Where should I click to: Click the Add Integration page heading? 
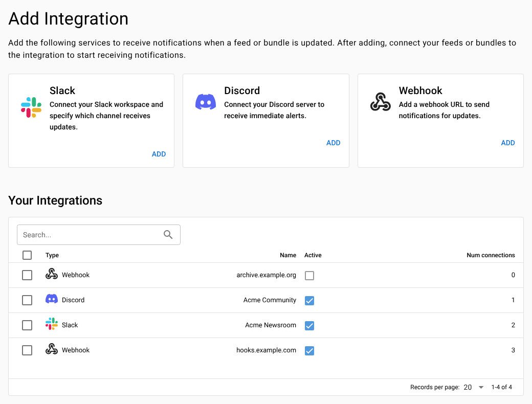(69, 18)
